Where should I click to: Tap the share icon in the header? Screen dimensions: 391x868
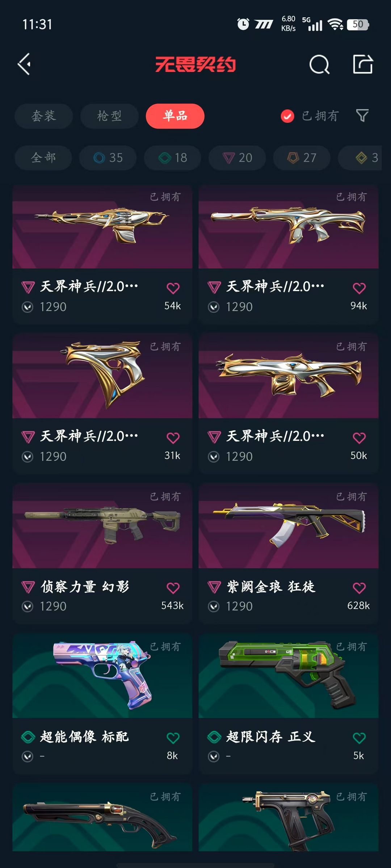(363, 64)
